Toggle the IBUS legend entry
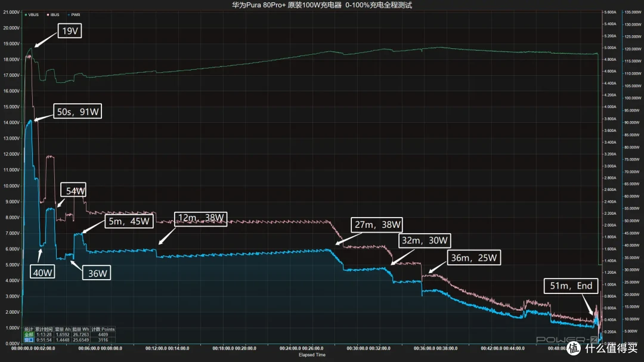Image resolution: width=644 pixels, height=362 pixels. coord(53,15)
